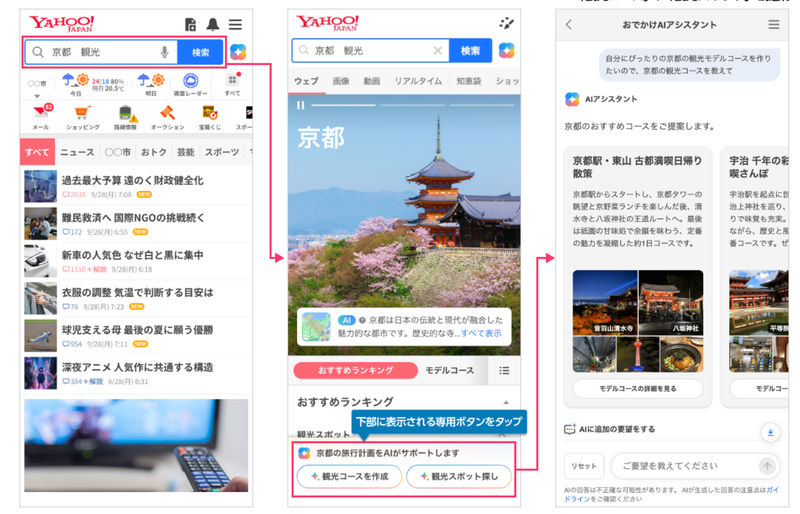This screenshot has height=514, width=800.
Task: Tap the AIに追加の要望をする chat icon
Action: click(x=570, y=429)
